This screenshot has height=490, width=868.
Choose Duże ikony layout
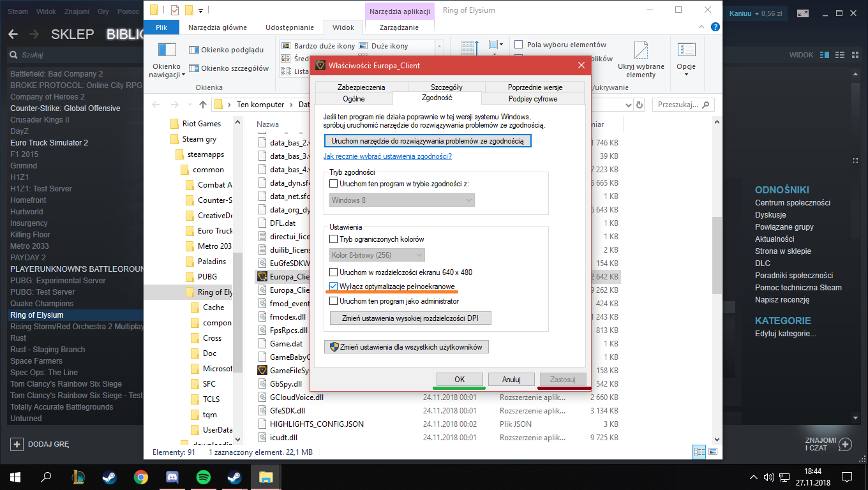384,46
